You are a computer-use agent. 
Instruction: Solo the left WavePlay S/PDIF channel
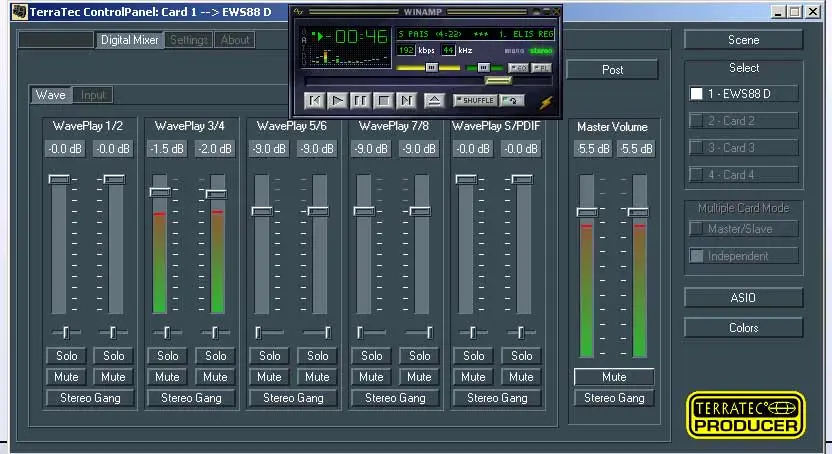473,356
